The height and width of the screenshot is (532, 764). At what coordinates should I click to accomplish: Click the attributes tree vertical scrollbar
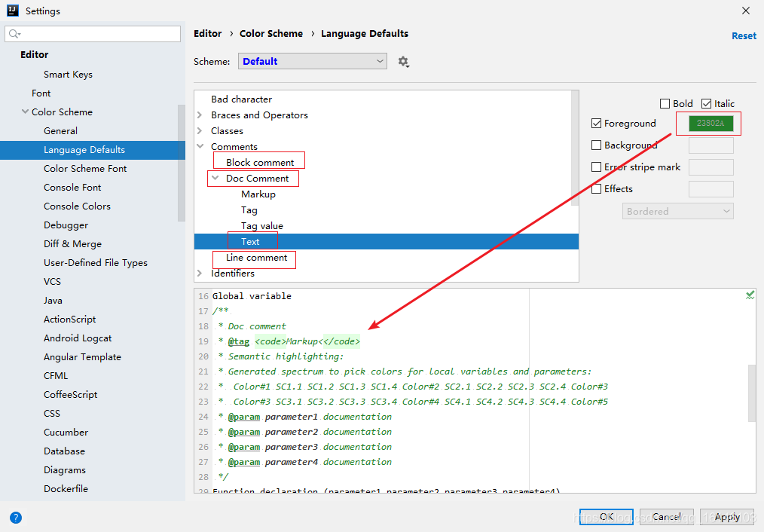[575, 148]
